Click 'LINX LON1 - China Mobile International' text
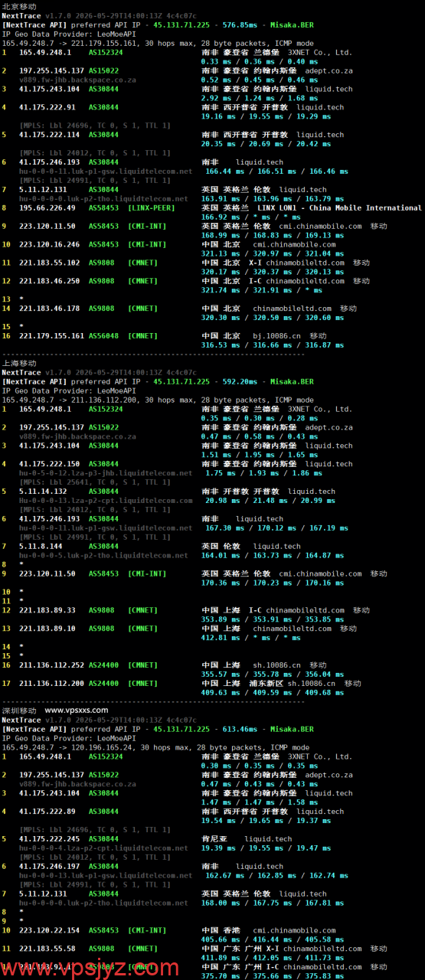This screenshot has width=425, height=980. click(341, 208)
